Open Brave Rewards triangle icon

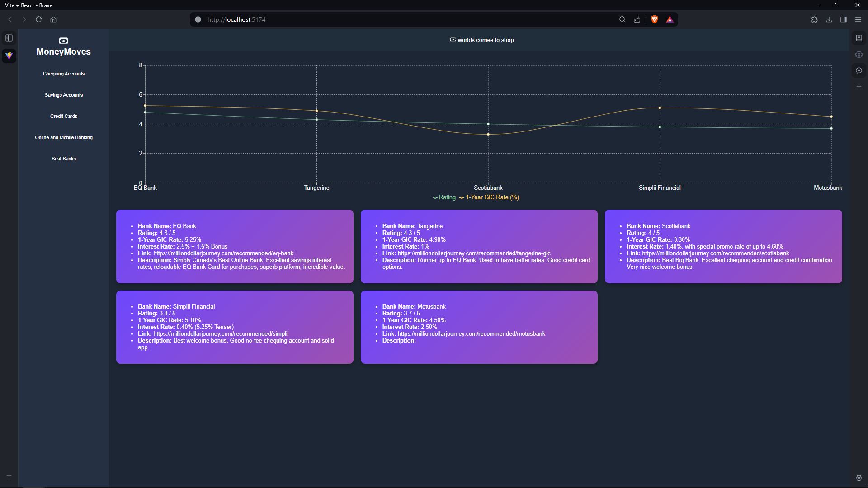[670, 19]
